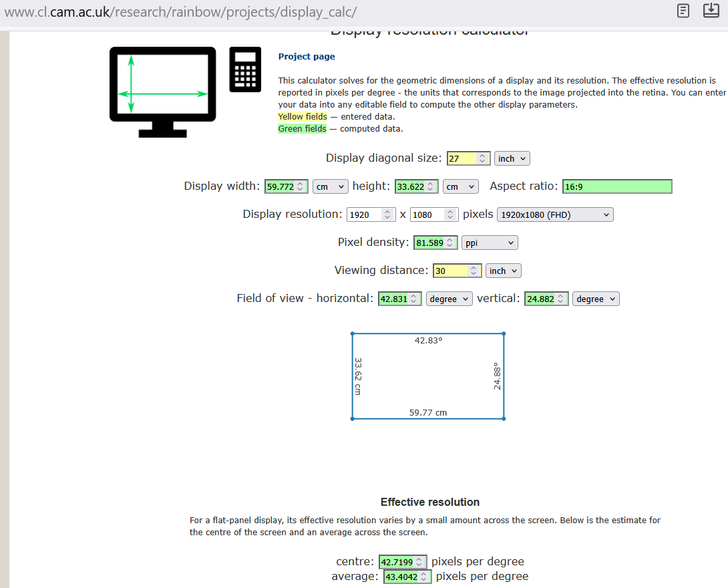Open reader view icon in address bar

pos(683,11)
